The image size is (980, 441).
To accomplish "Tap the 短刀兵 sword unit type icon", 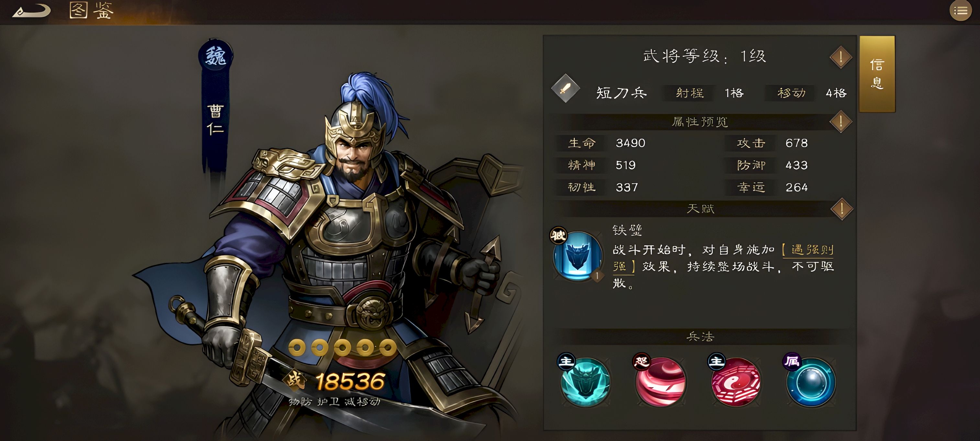I will click(566, 88).
